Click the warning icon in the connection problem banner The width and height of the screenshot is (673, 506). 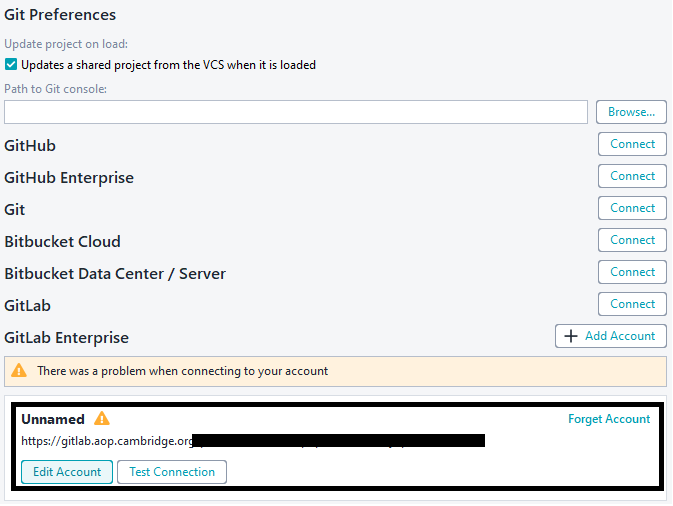coord(19,370)
